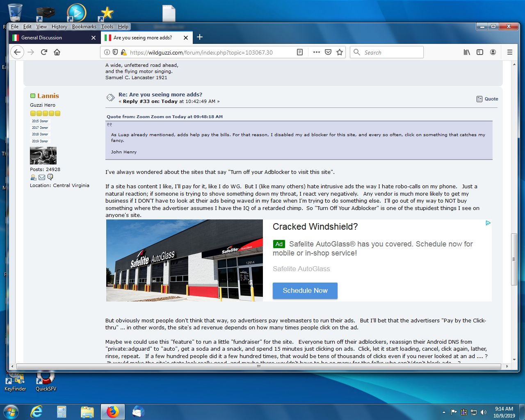Select the 'Are you seeing more adds?' tab
This screenshot has width=525, height=420.
147,38
